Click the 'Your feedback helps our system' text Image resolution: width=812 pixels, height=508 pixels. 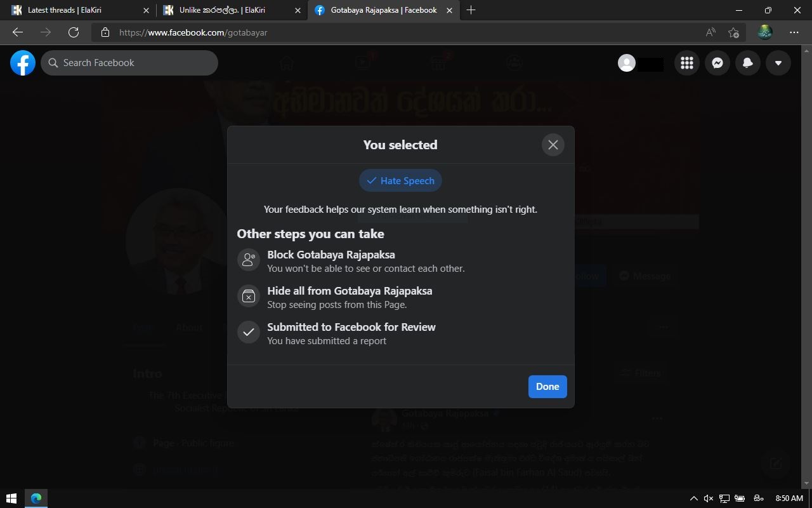coord(400,210)
